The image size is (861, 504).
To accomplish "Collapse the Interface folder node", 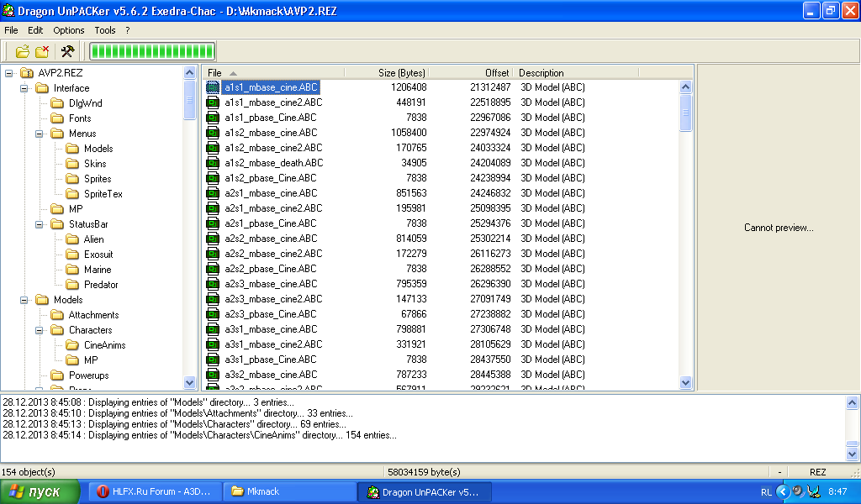I will [24, 88].
